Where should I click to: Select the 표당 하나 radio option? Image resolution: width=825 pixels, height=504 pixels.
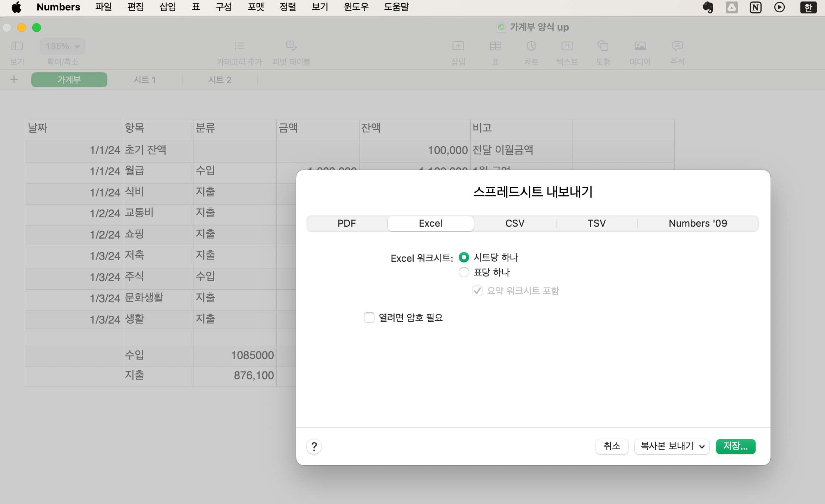tap(464, 272)
